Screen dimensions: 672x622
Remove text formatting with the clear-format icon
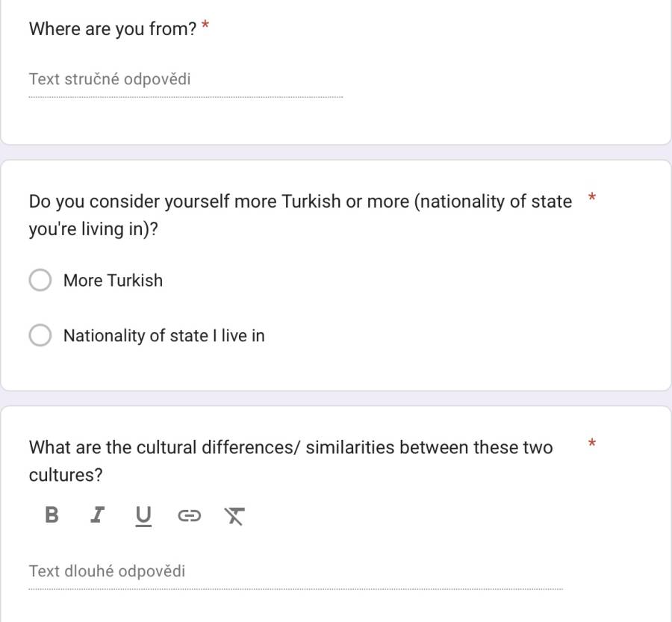coord(234,516)
